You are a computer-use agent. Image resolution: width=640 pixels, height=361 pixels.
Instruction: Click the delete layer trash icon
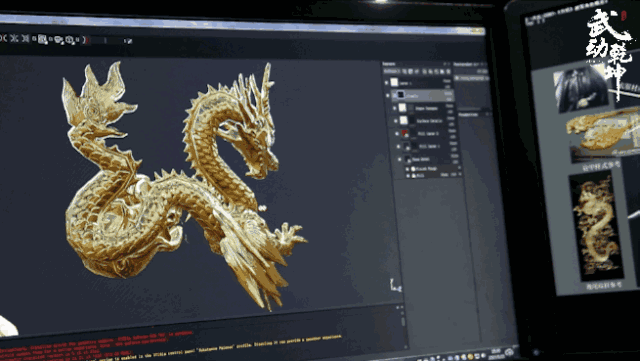pyautogui.click(x=448, y=71)
